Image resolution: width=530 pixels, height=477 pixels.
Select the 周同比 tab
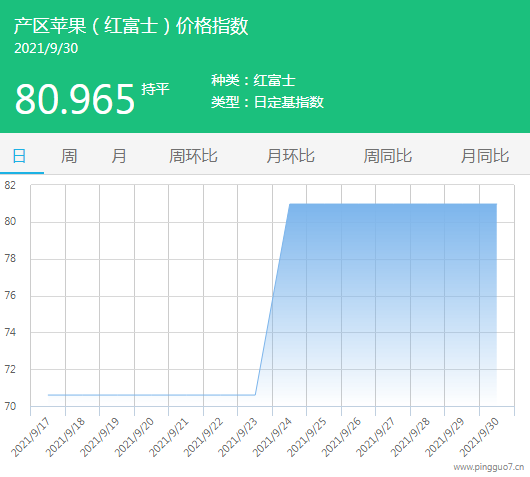[388, 156]
